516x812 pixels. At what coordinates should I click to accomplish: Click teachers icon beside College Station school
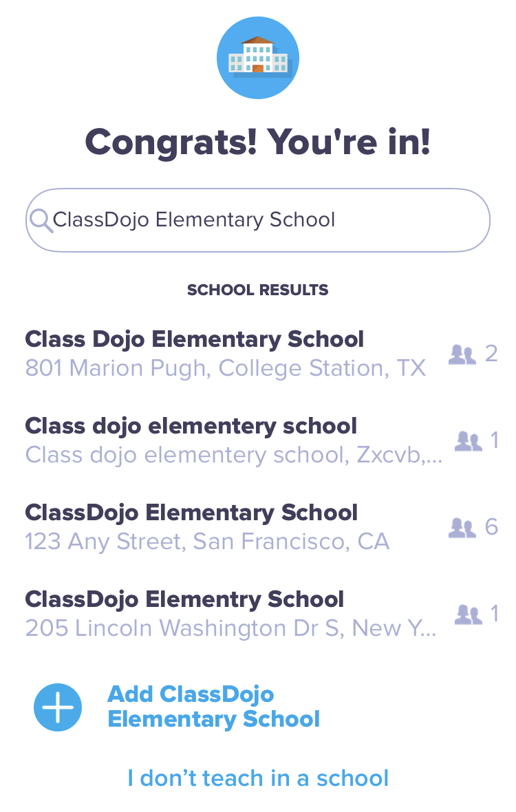(x=462, y=354)
